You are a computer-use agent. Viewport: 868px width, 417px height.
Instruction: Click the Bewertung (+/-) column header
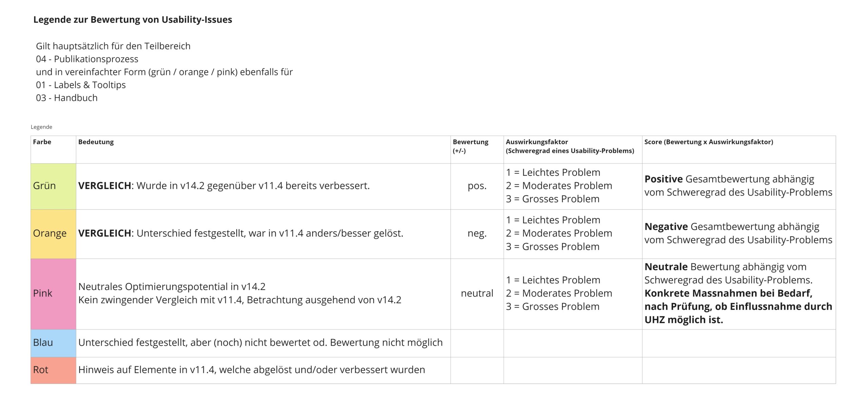(470, 146)
